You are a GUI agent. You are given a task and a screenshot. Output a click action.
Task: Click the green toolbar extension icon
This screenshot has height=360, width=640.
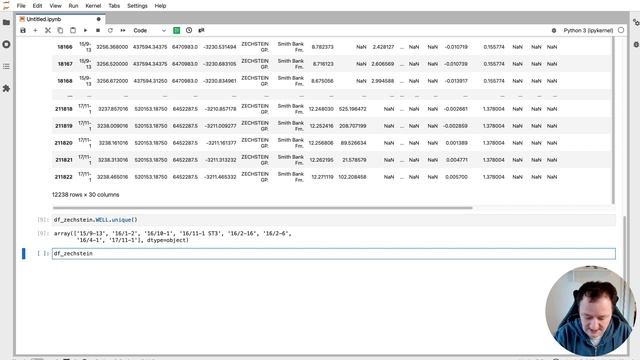coord(177,30)
